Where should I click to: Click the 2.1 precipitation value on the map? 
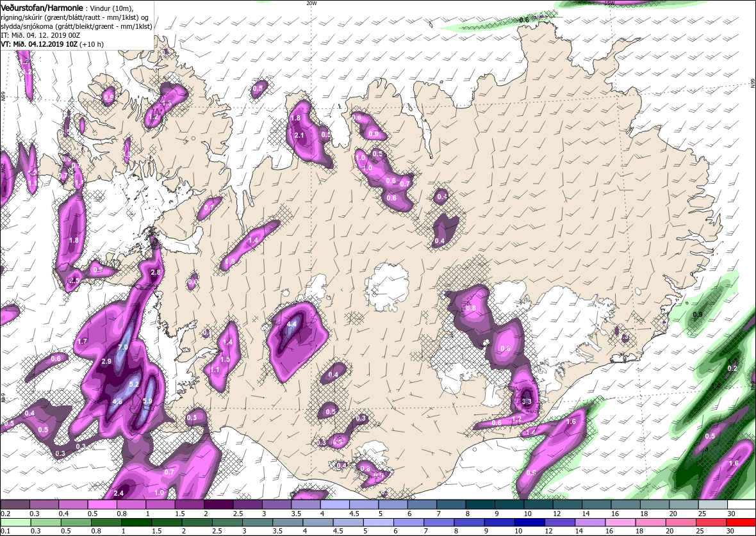point(299,135)
